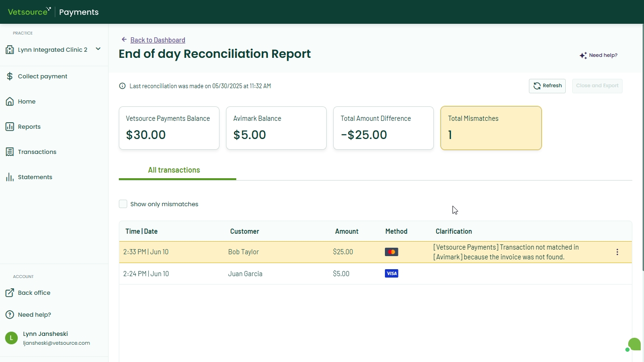Image resolution: width=644 pixels, height=362 pixels.
Task: Click the Reports chart icon
Action: pos(10,127)
